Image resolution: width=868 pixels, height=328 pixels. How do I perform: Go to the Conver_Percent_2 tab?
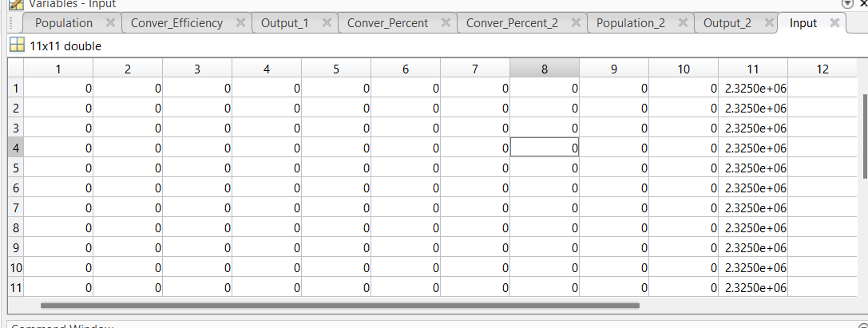click(512, 23)
